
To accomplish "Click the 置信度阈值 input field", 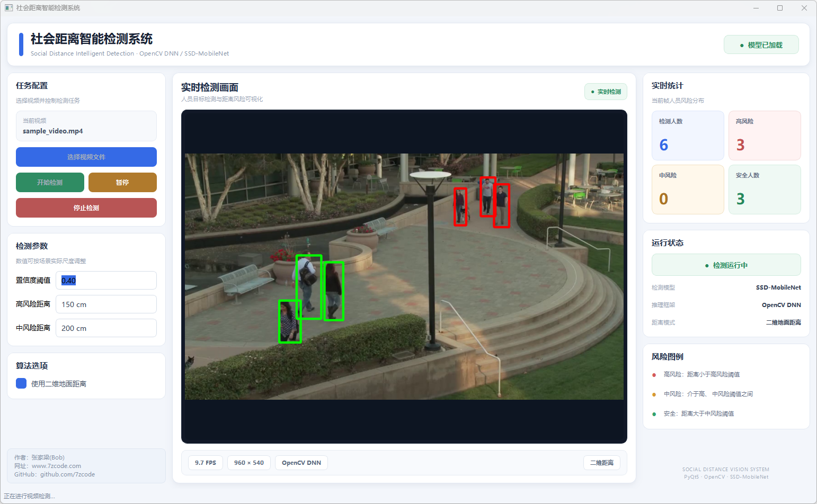I will point(106,280).
